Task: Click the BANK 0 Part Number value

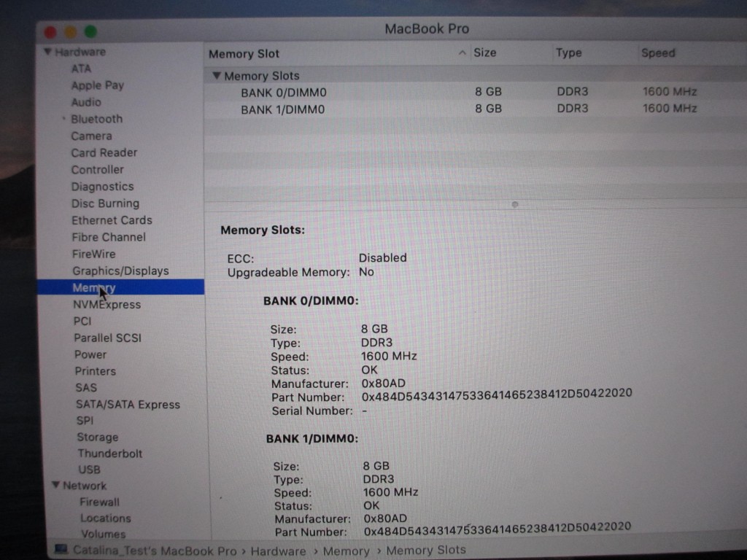Action: (x=497, y=394)
